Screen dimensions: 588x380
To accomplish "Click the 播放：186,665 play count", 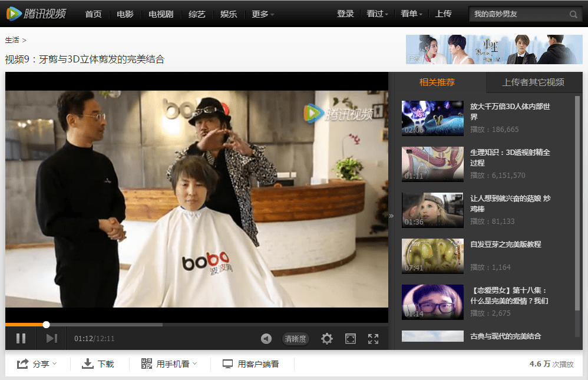I will pos(495,130).
